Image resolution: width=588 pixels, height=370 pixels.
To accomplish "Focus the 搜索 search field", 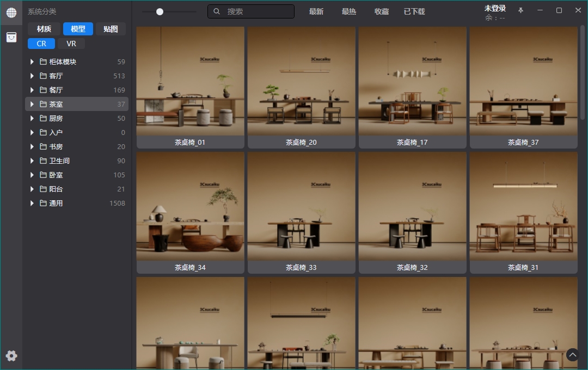I will point(251,11).
